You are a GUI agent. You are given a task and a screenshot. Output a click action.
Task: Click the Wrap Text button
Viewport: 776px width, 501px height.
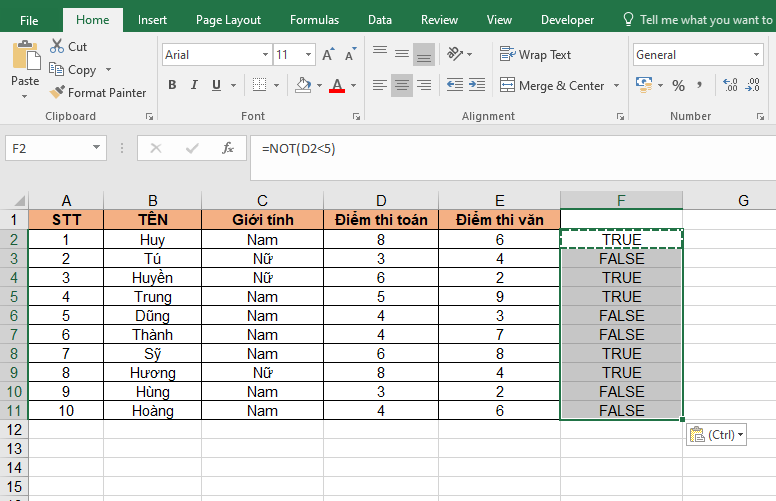point(536,55)
